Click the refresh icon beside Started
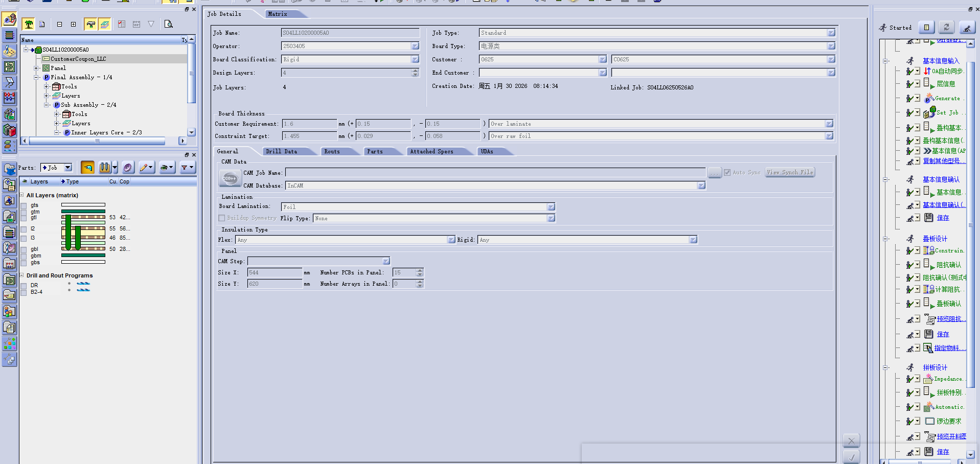This screenshot has height=464, width=980. click(x=946, y=28)
